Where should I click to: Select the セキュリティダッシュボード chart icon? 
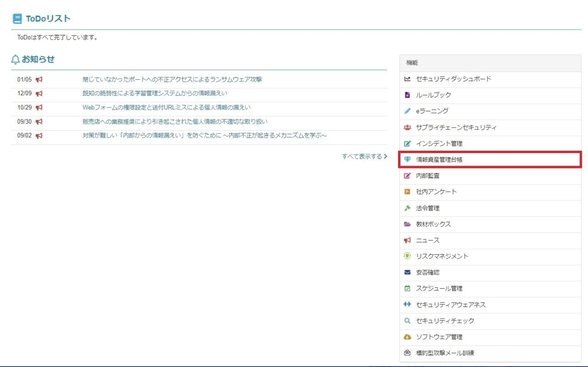(x=407, y=78)
